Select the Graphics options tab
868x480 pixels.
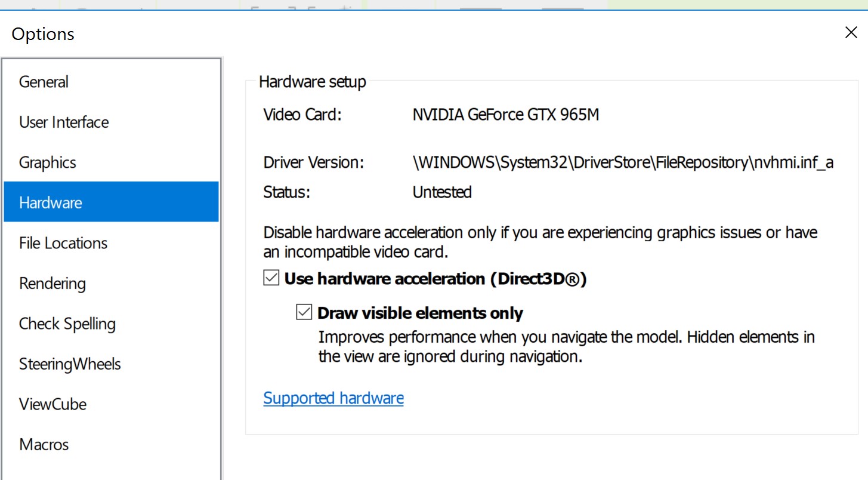48,162
